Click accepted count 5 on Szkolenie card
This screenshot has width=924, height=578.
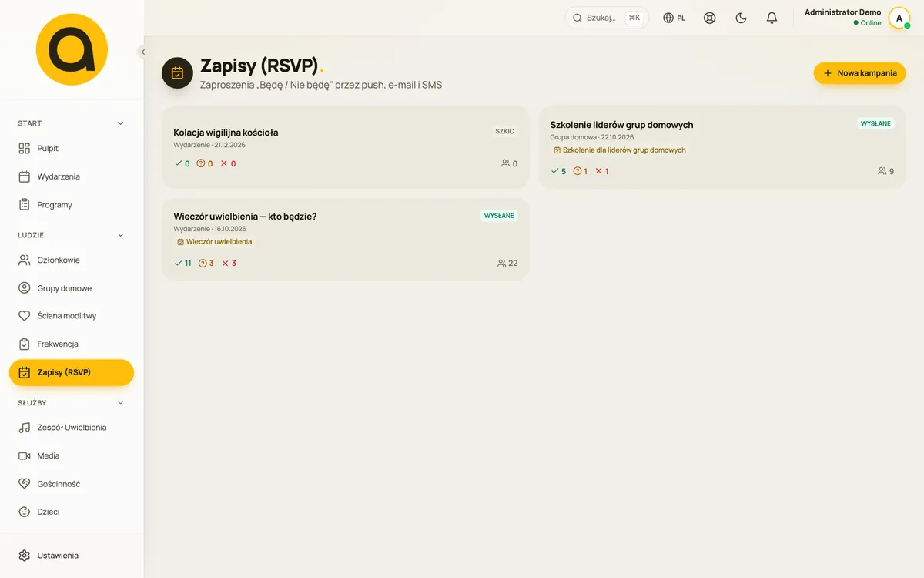coord(559,171)
